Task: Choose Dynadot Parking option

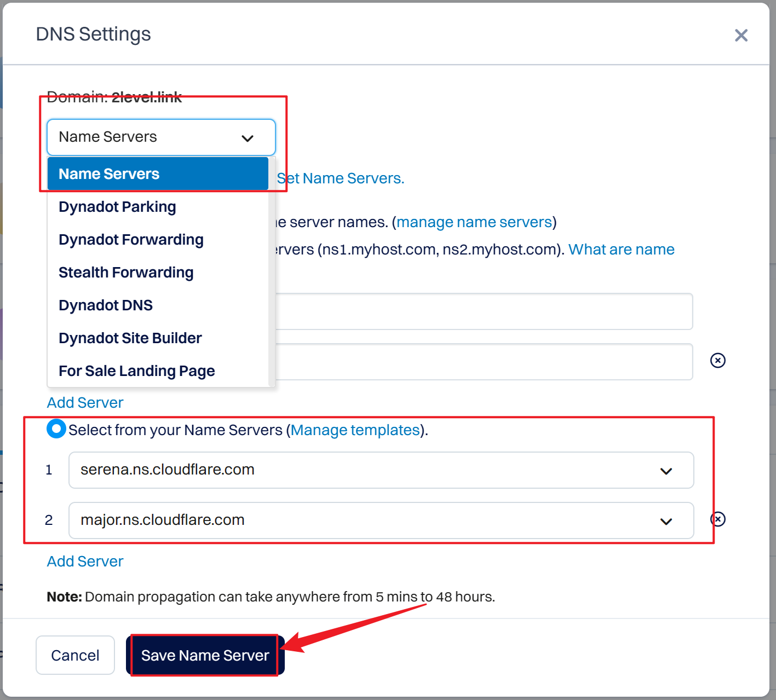Action: (x=117, y=207)
